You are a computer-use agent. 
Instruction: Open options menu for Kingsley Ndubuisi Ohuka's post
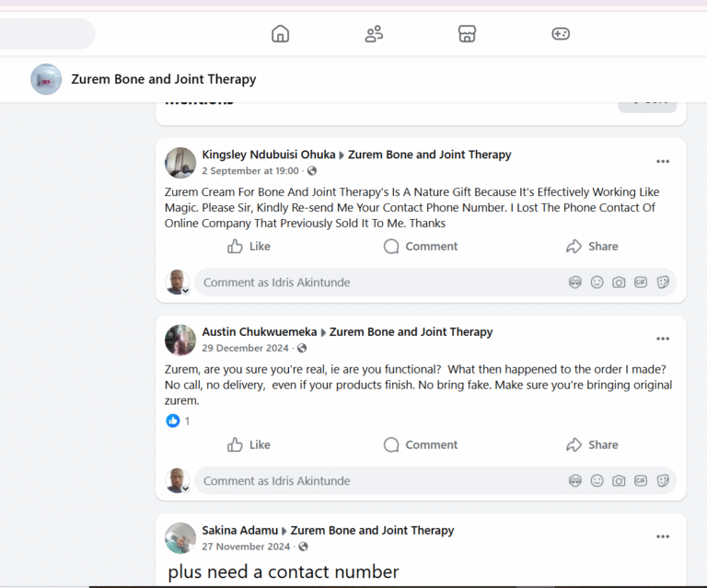pos(663,162)
